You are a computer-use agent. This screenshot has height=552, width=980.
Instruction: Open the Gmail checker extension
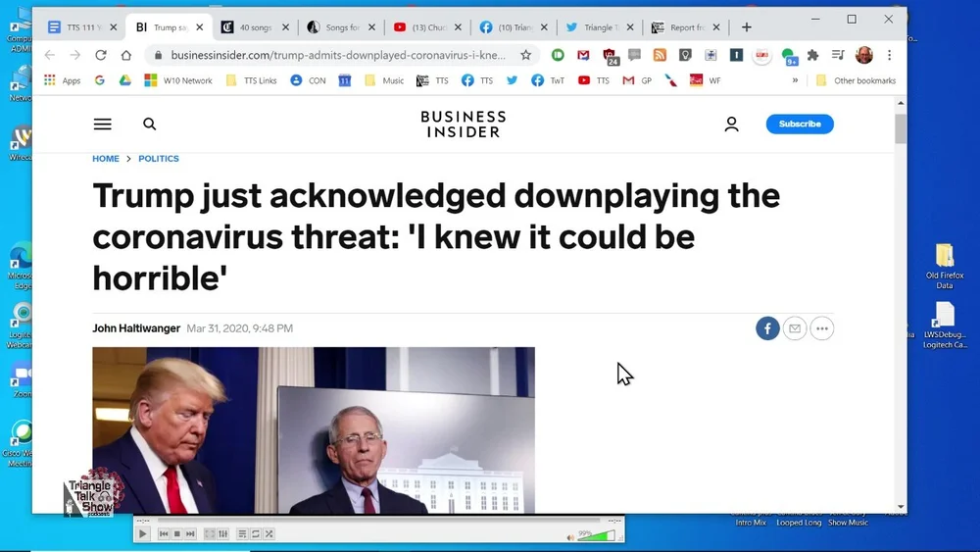(x=583, y=55)
